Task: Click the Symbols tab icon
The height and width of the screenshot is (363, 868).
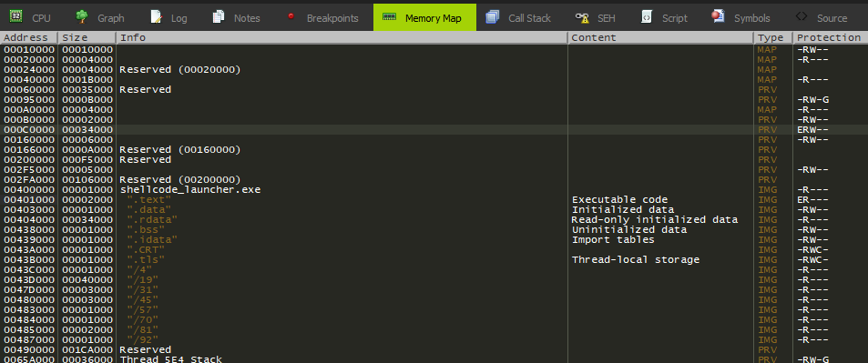Action: click(718, 17)
